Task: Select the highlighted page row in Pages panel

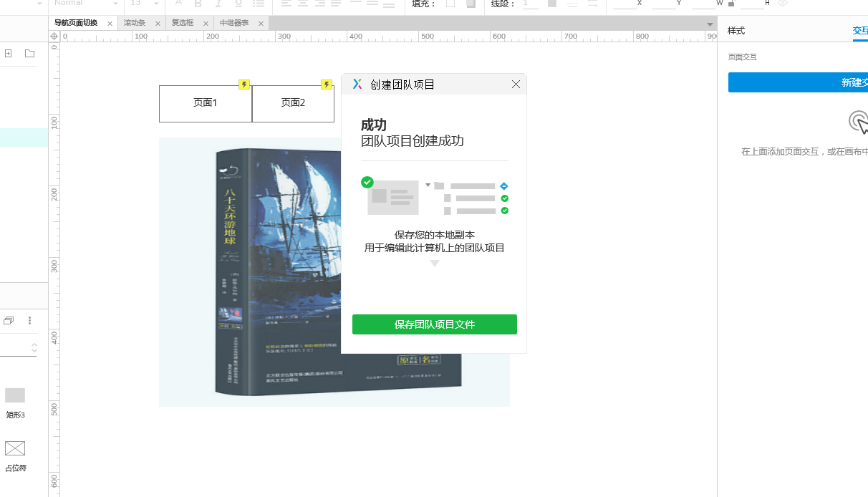Action: pos(24,138)
